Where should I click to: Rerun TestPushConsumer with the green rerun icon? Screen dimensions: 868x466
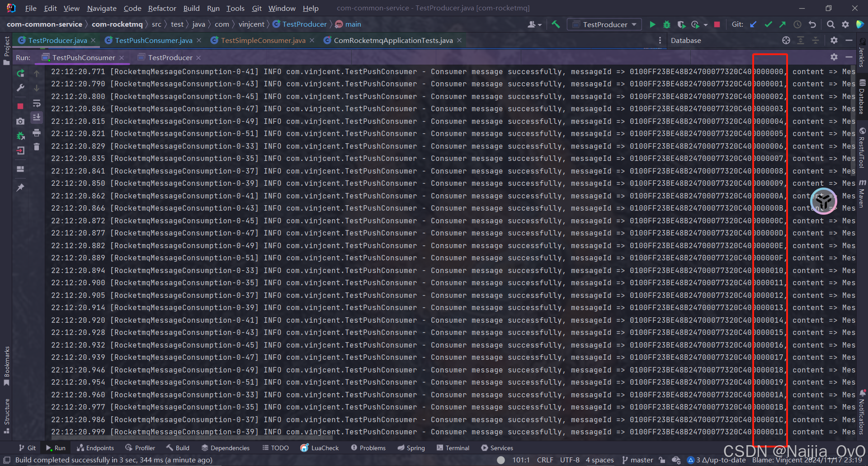[20, 73]
